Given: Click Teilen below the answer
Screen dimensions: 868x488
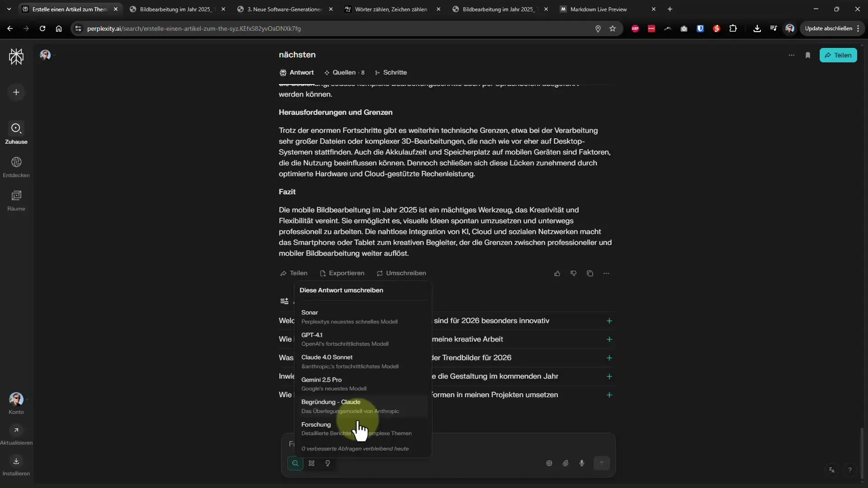Looking at the screenshot, I should [x=294, y=273].
